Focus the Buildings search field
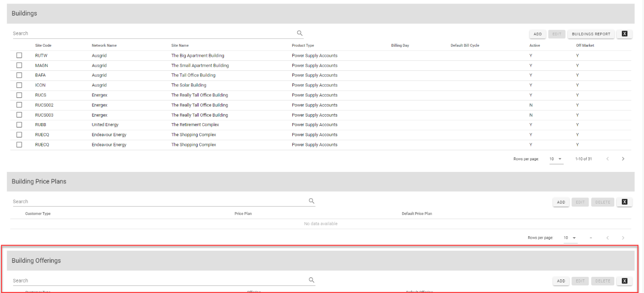The image size is (644, 293). pyautogui.click(x=151, y=33)
